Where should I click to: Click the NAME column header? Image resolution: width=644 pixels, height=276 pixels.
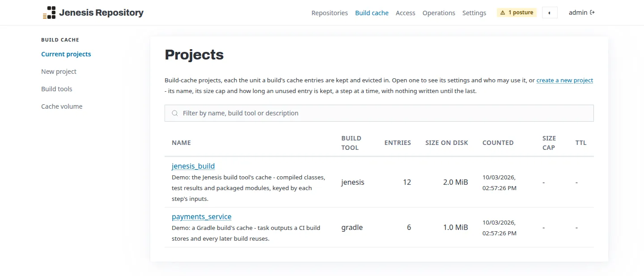(x=181, y=143)
